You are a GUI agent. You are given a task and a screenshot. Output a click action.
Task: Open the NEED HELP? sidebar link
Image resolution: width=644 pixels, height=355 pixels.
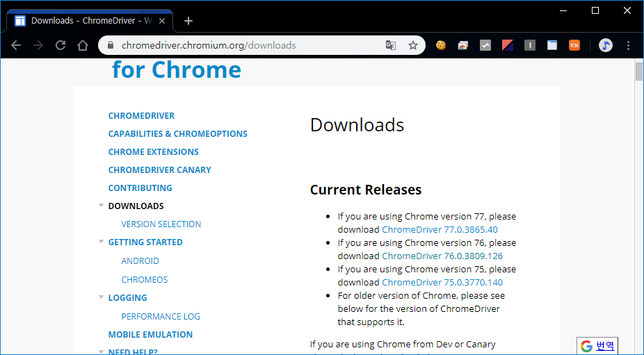(133, 352)
